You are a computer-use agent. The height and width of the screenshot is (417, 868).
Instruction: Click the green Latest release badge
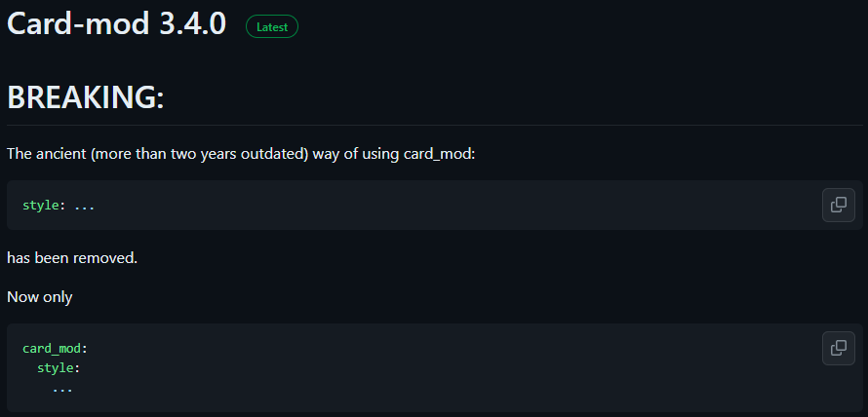pyautogui.click(x=272, y=26)
